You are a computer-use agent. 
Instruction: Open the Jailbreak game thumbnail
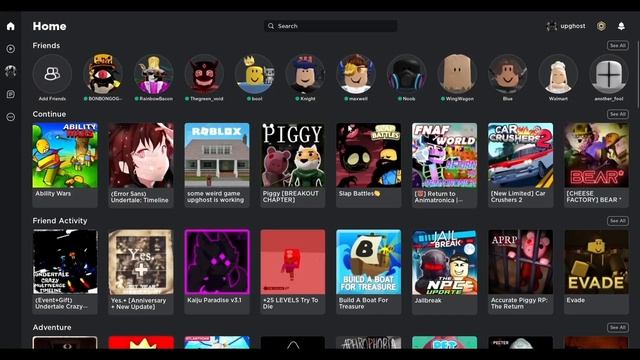tap(444, 262)
